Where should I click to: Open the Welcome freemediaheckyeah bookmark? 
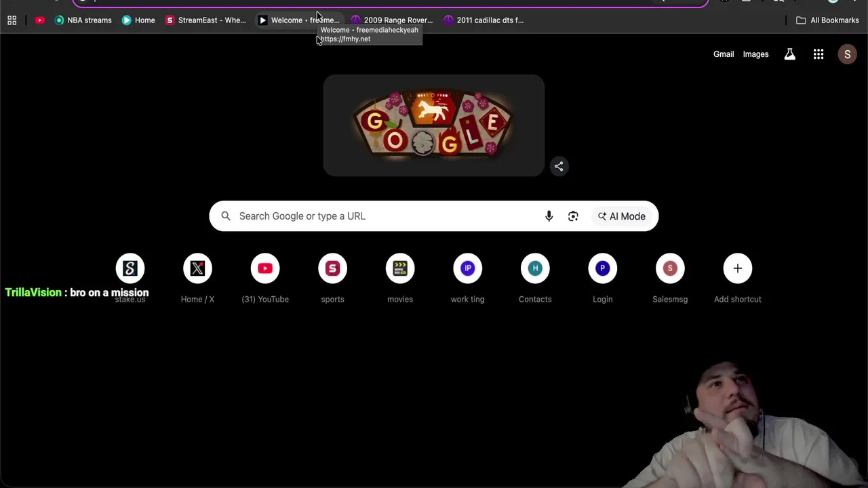pos(298,20)
